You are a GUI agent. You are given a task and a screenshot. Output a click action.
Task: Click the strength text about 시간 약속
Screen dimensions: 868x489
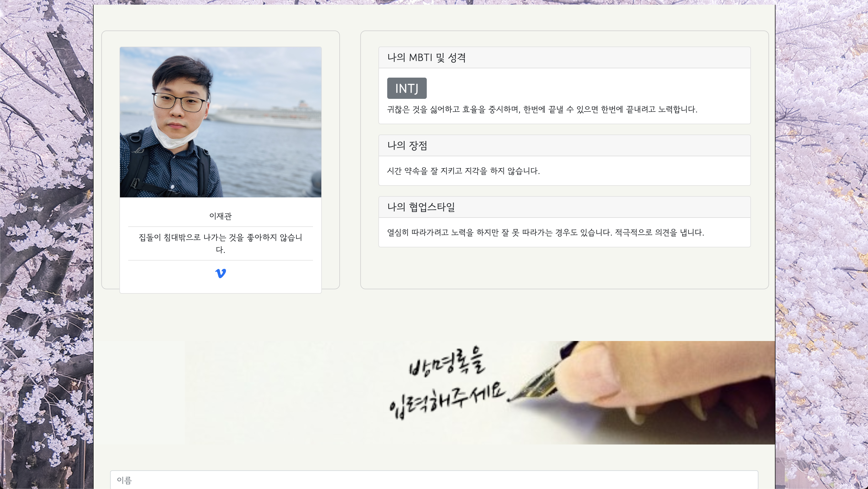pyautogui.click(x=463, y=171)
